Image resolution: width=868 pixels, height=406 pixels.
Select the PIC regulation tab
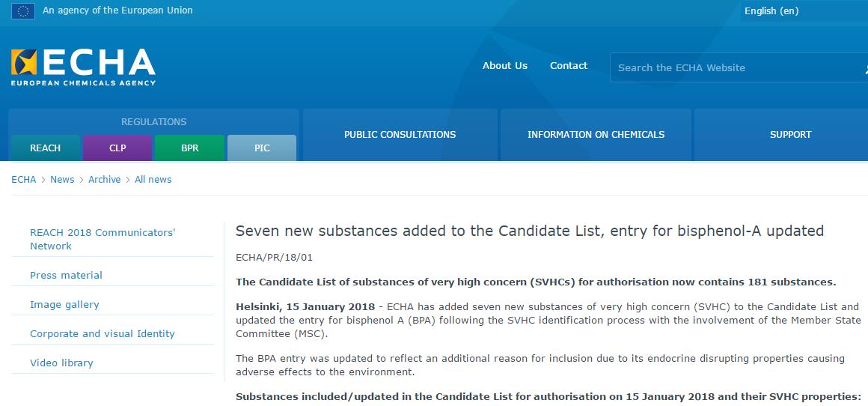(x=262, y=148)
